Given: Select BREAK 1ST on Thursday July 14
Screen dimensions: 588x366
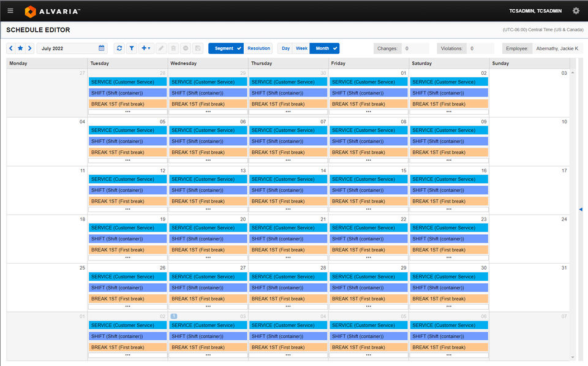Looking at the screenshot, I should tap(288, 201).
